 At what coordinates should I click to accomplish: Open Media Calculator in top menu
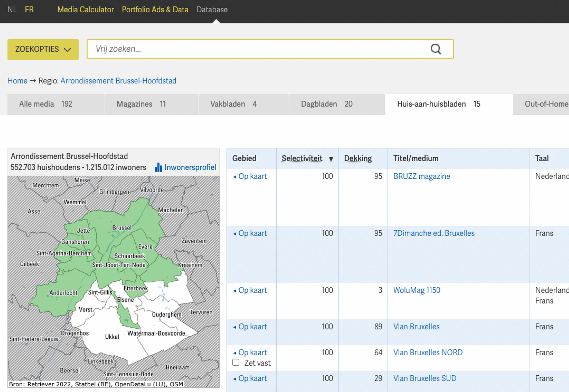[x=85, y=10]
